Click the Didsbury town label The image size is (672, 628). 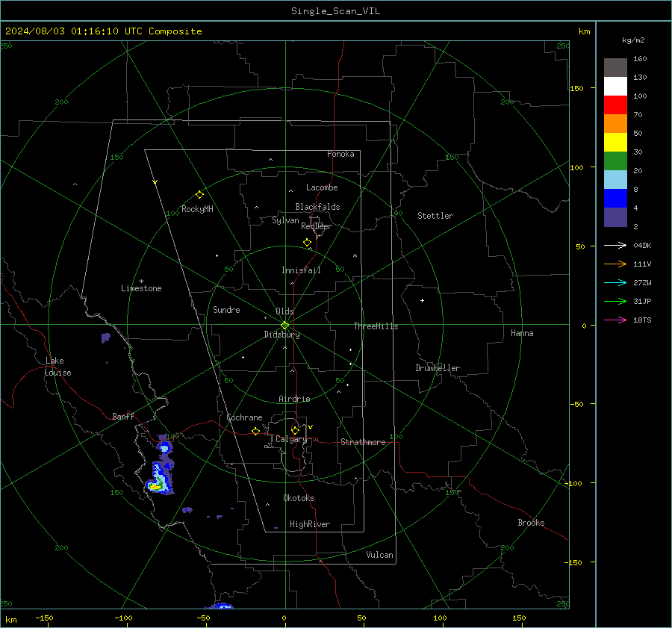[x=281, y=335]
